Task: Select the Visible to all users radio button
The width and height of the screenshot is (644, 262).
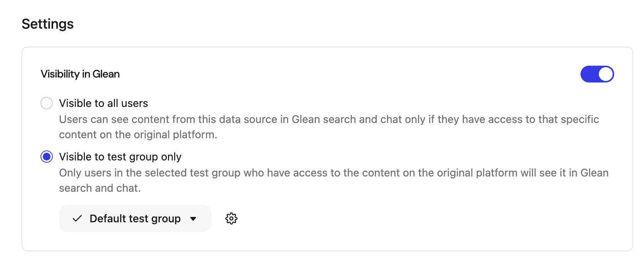Action: (x=46, y=103)
